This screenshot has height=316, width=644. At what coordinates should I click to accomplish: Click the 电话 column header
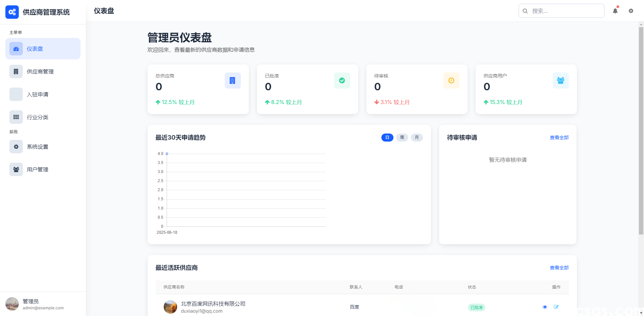pyautogui.click(x=399, y=287)
